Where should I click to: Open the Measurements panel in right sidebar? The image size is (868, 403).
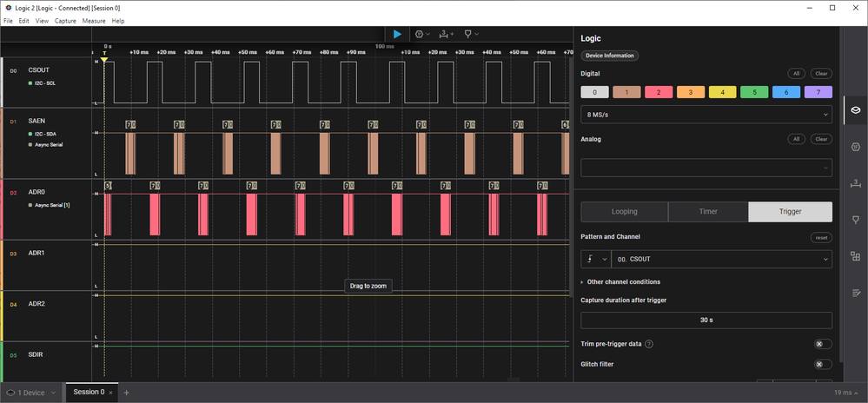(x=855, y=183)
